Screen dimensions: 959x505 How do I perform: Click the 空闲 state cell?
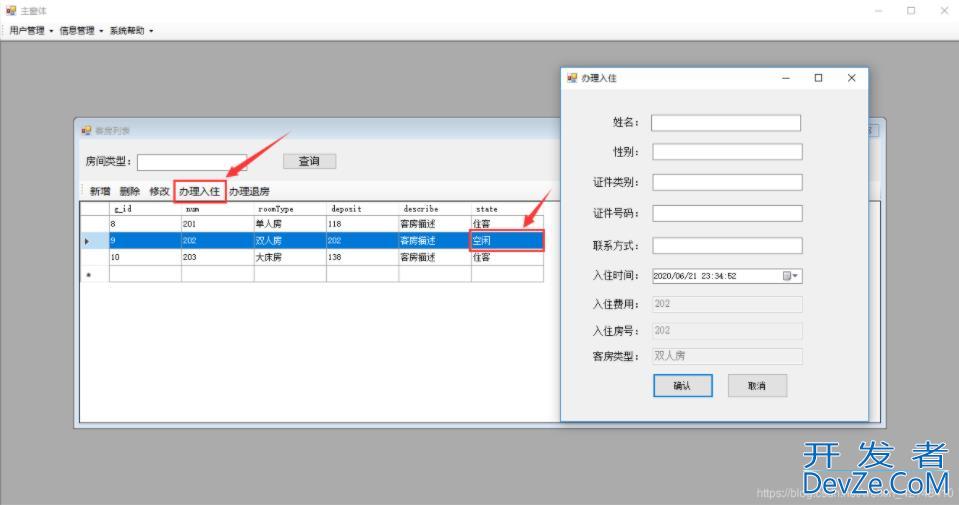click(507, 240)
